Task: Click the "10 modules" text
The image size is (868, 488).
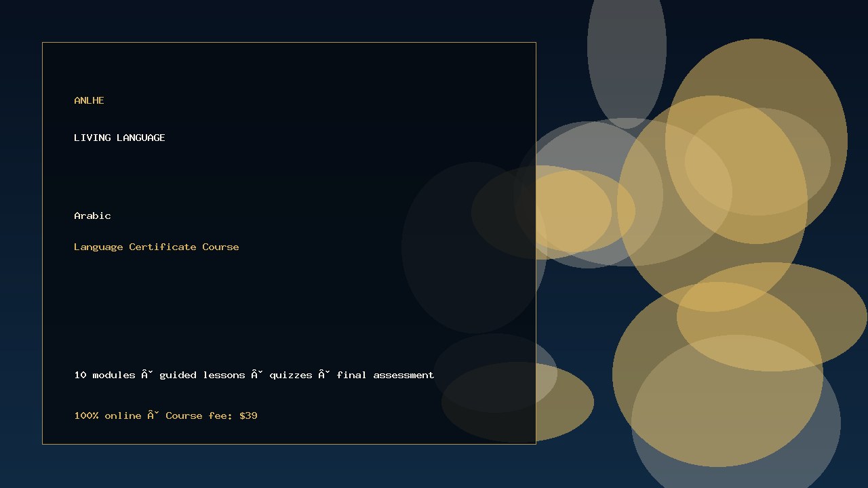Action: pos(104,375)
